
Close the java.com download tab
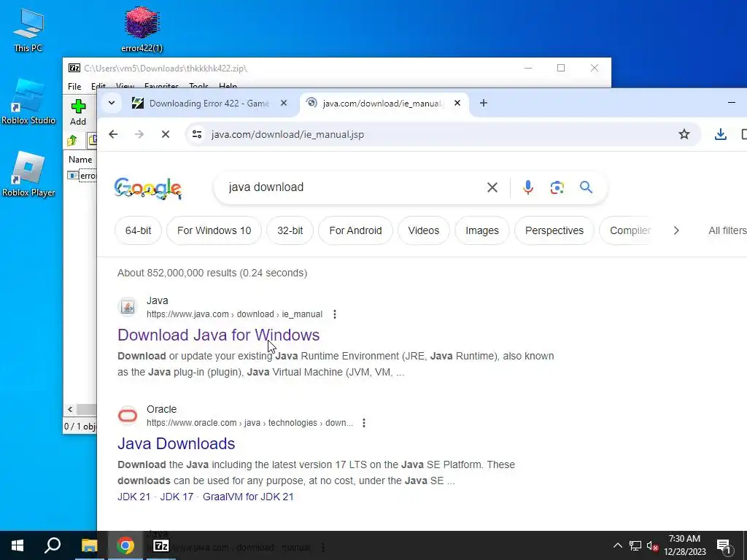457,103
